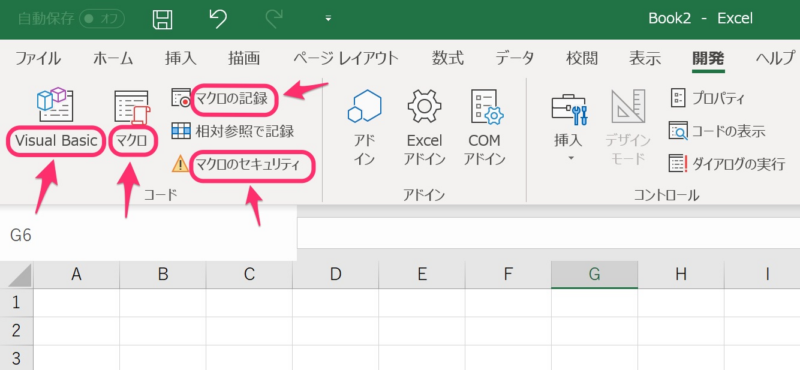This screenshot has width=800, height=370.
Task: Switch to the 数式 tab
Action: click(448, 58)
